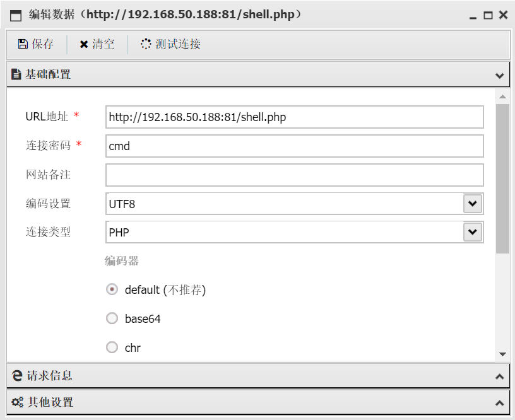The height and width of the screenshot is (420, 515).
Task: Click the window icon in title bar
Action: tap(16, 15)
